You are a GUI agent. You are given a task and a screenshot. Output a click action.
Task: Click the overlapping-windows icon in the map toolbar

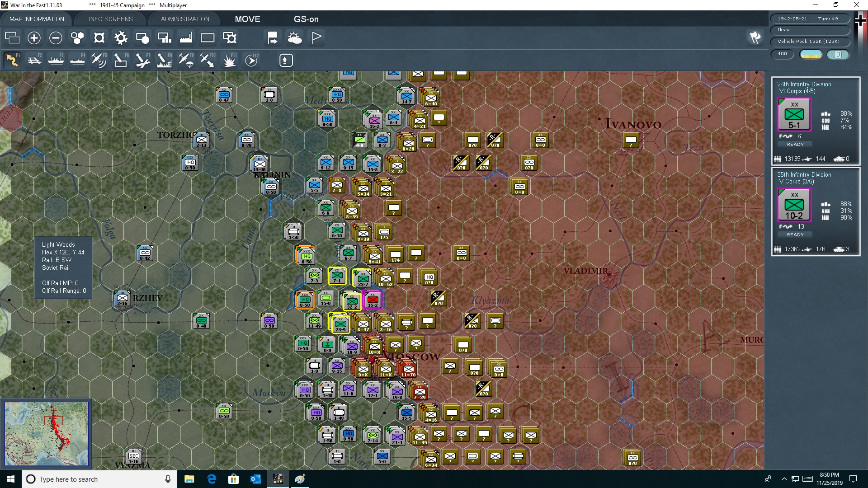point(12,38)
